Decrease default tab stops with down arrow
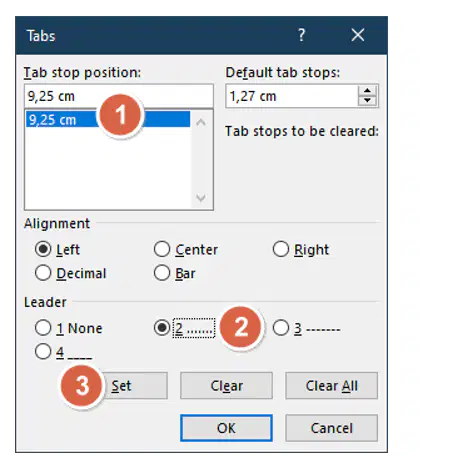467x455 pixels. point(367,101)
